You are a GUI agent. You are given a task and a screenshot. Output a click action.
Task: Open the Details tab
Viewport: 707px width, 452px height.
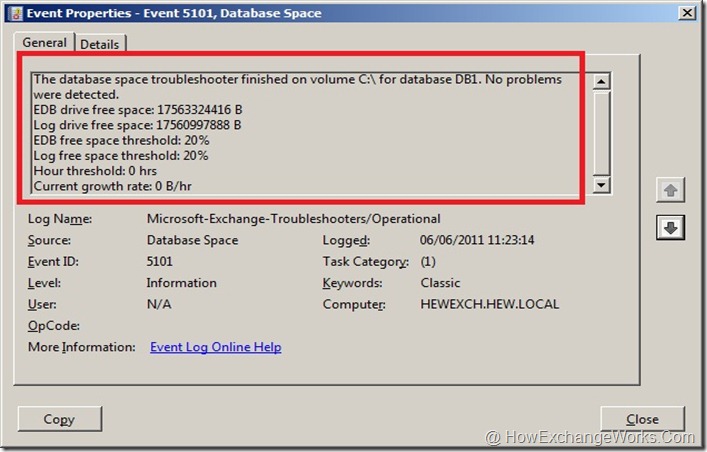pos(99,44)
